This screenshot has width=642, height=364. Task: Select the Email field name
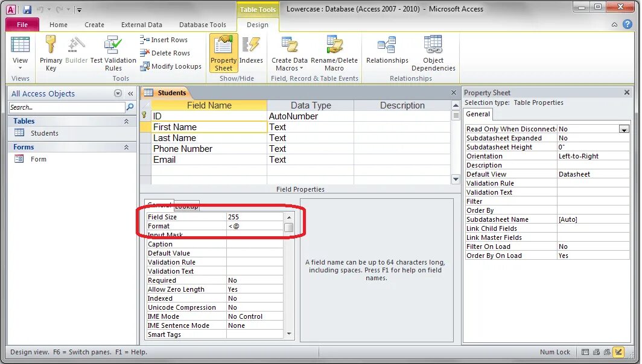click(x=209, y=160)
